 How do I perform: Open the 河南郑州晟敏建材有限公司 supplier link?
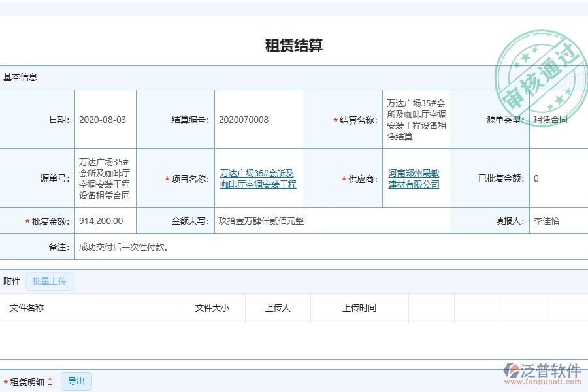pos(414,178)
